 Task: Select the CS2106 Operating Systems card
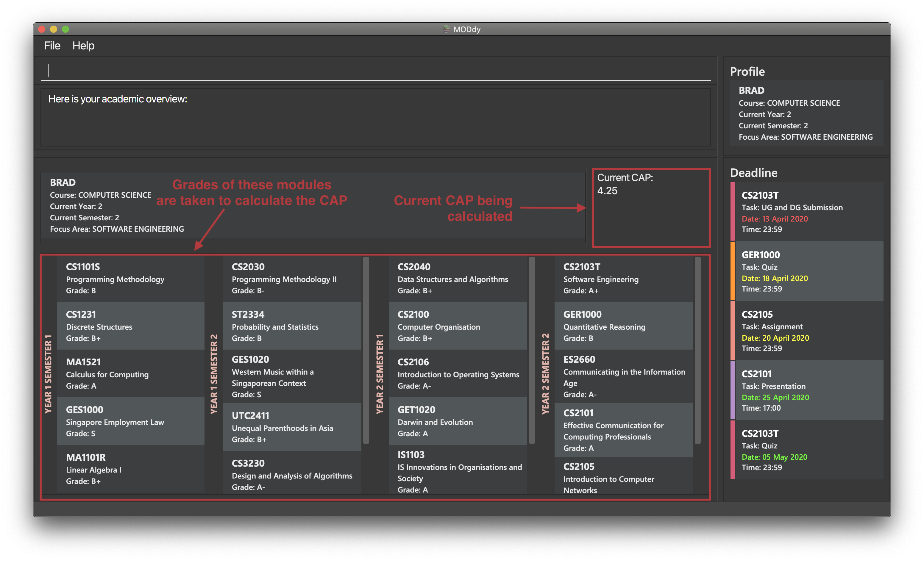(x=458, y=373)
